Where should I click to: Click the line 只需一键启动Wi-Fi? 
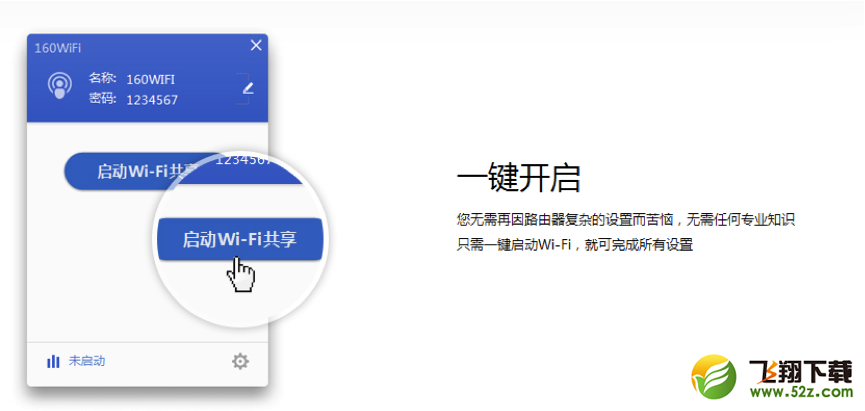pyautogui.click(x=574, y=244)
